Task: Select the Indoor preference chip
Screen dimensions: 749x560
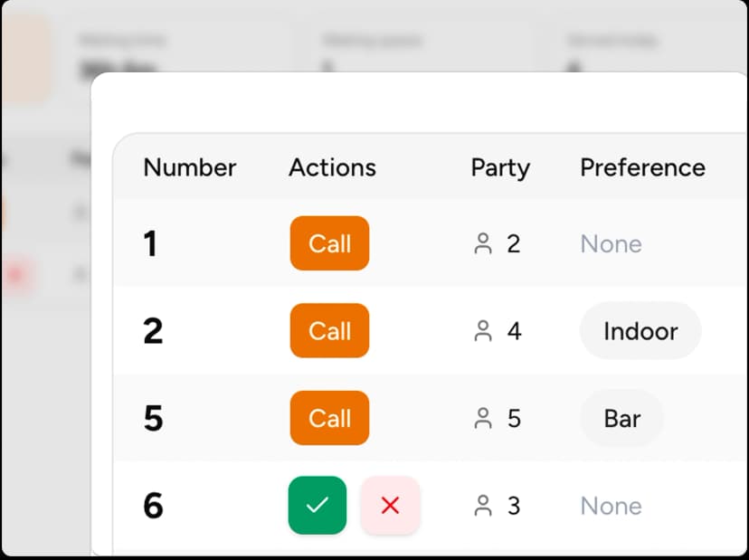Action: point(640,331)
